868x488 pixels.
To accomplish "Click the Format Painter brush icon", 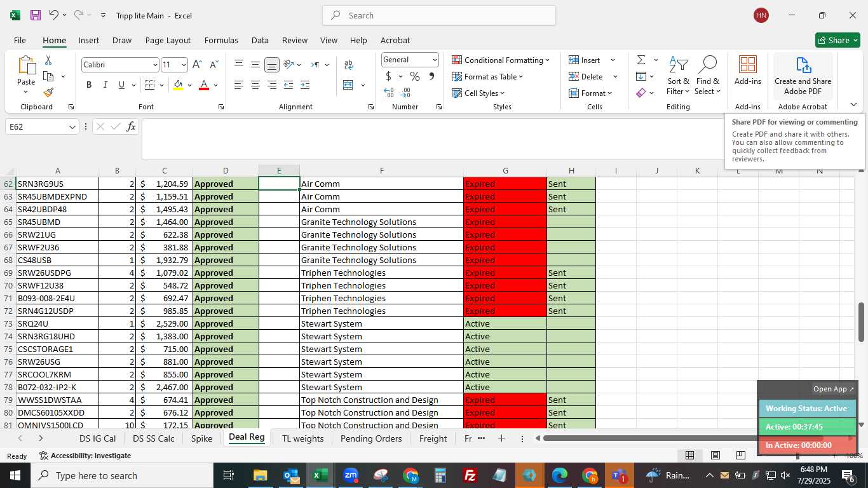I will coord(48,93).
